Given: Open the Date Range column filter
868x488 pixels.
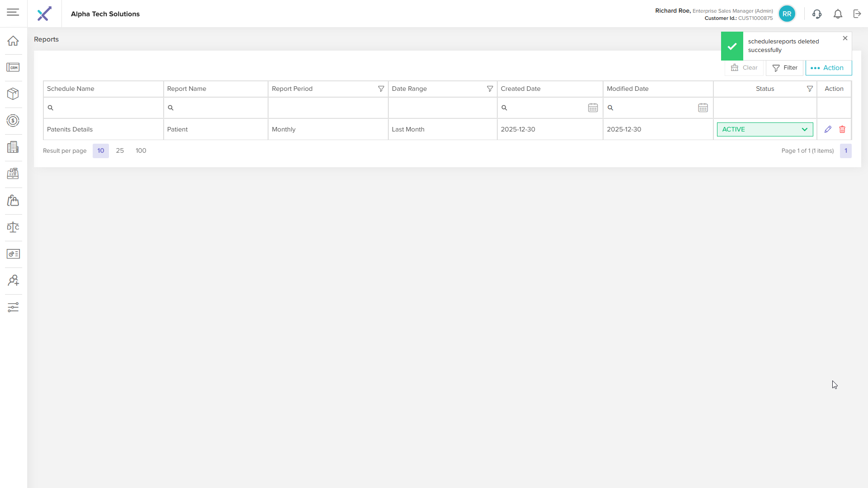Looking at the screenshot, I should click(490, 89).
